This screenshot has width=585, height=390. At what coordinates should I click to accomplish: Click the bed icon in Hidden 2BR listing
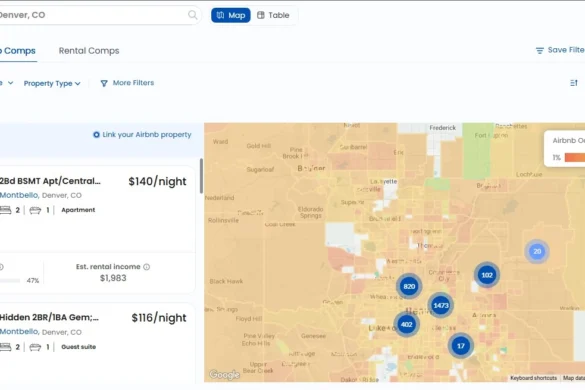coord(5,347)
